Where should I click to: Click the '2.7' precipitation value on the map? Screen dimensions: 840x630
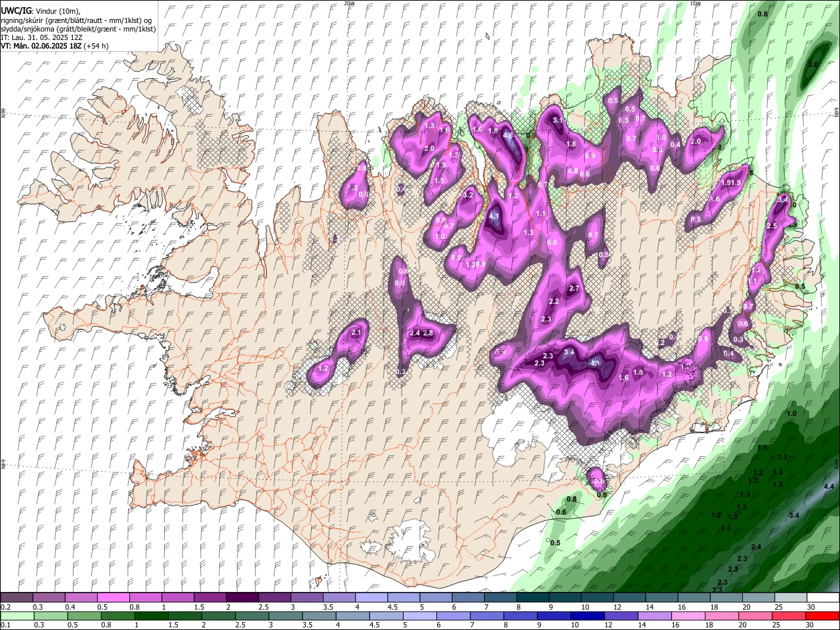pos(574,289)
